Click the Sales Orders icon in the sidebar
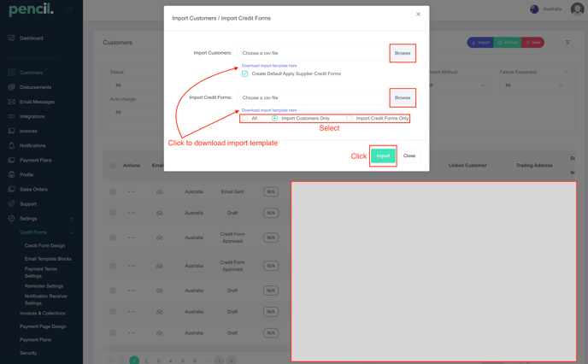 (11, 189)
